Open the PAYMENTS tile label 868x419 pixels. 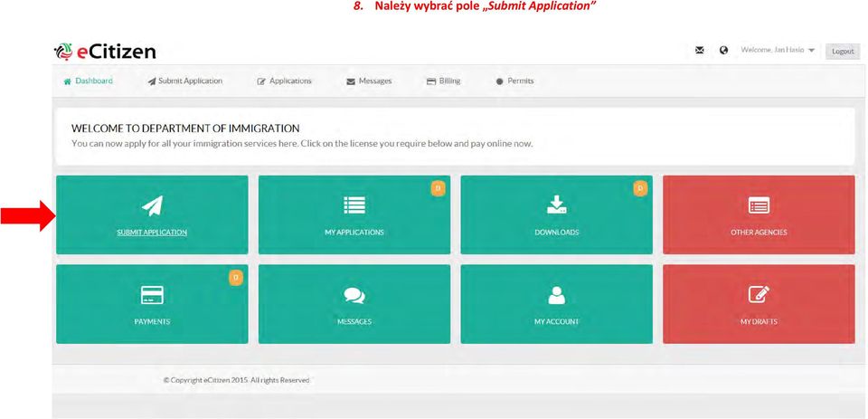[152, 321]
